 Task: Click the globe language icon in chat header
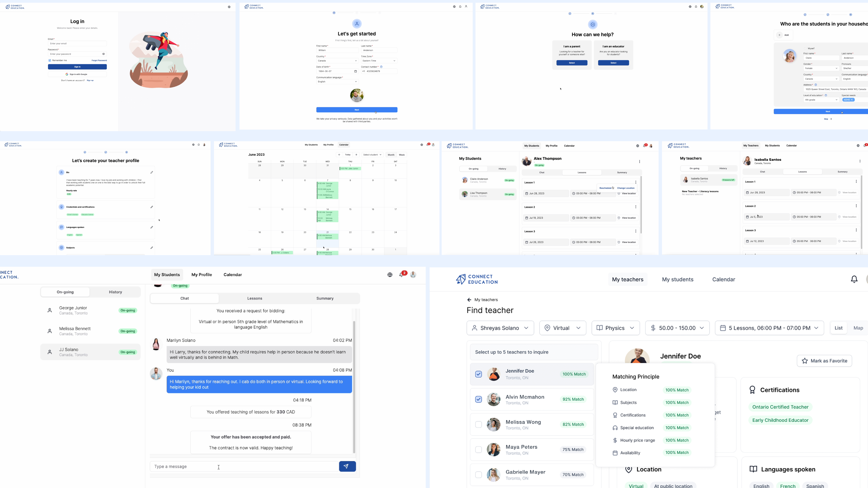coord(390,275)
